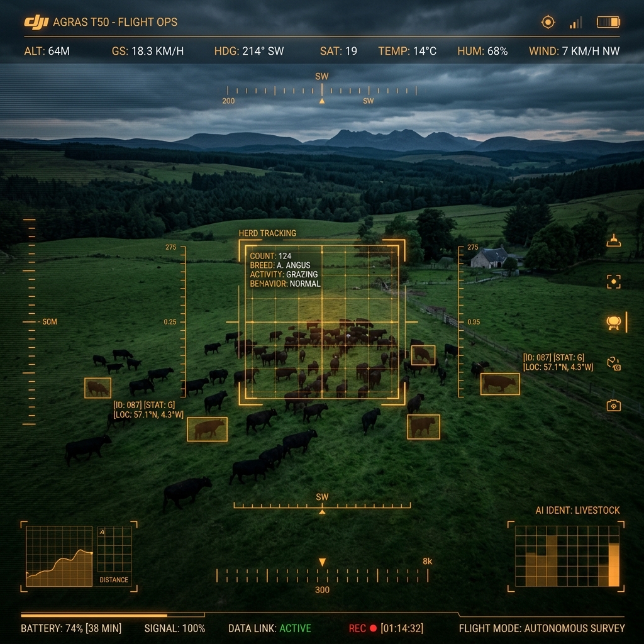Check the signal strength bars icon
The width and height of the screenshot is (644, 644).
[x=576, y=23]
